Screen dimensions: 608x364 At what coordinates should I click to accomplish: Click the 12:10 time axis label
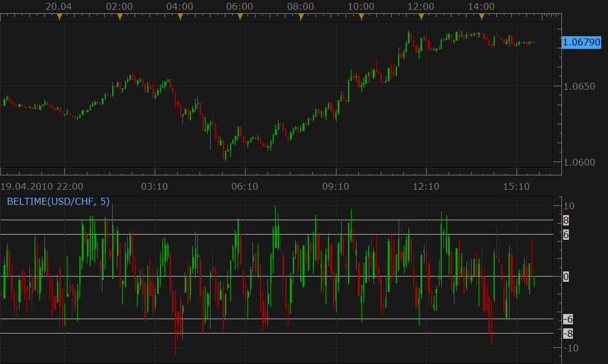426,186
